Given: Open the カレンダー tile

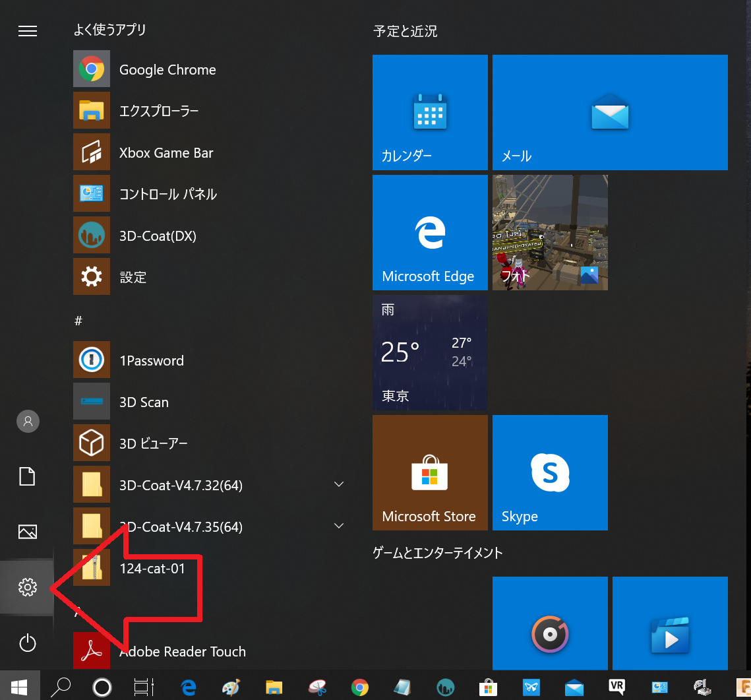Looking at the screenshot, I should tap(430, 113).
